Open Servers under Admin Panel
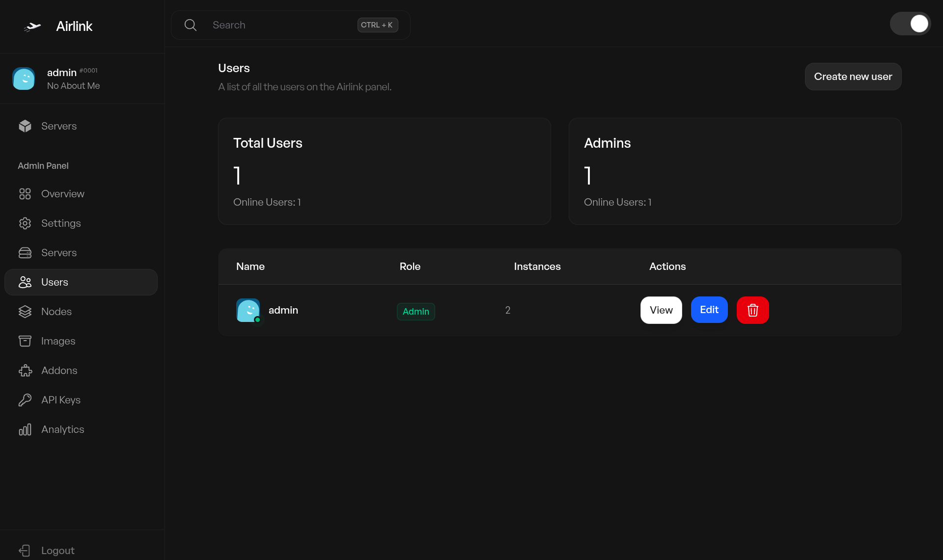 [x=81, y=253]
